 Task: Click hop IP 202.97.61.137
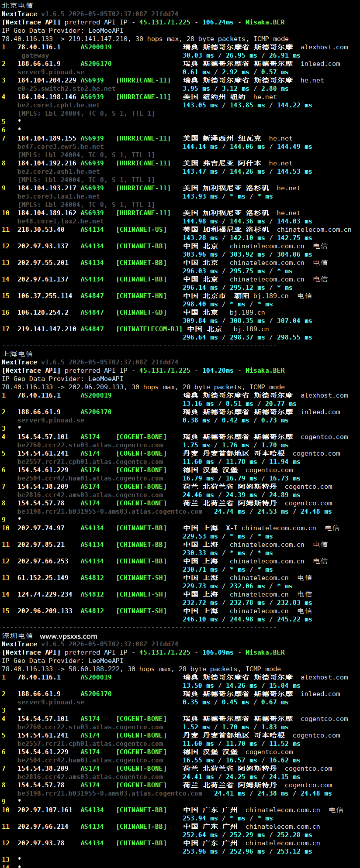[43, 279]
